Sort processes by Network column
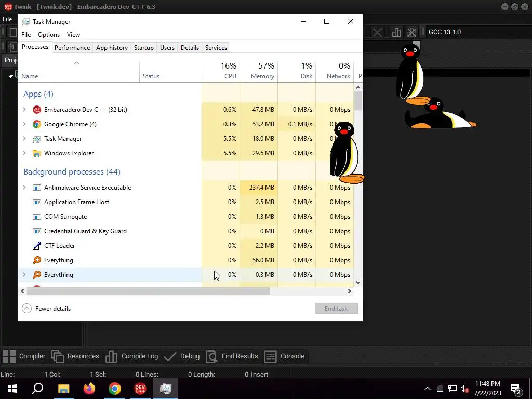 pos(335,71)
